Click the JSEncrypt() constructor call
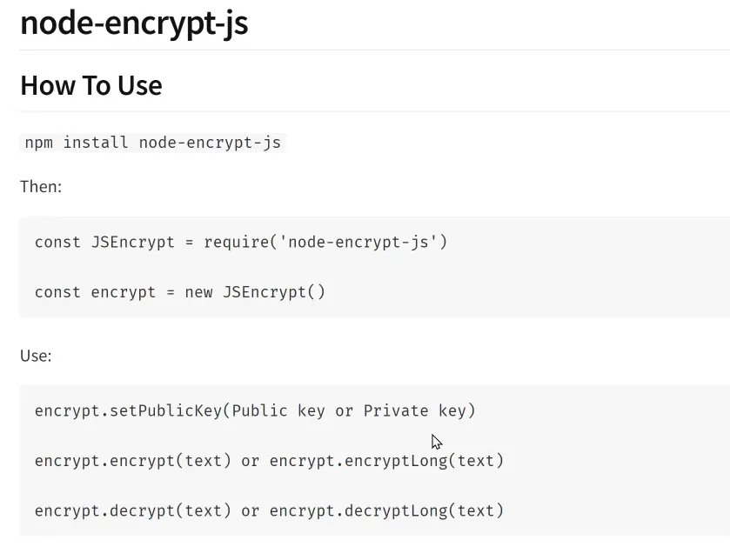The width and height of the screenshot is (730, 560). point(274,292)
